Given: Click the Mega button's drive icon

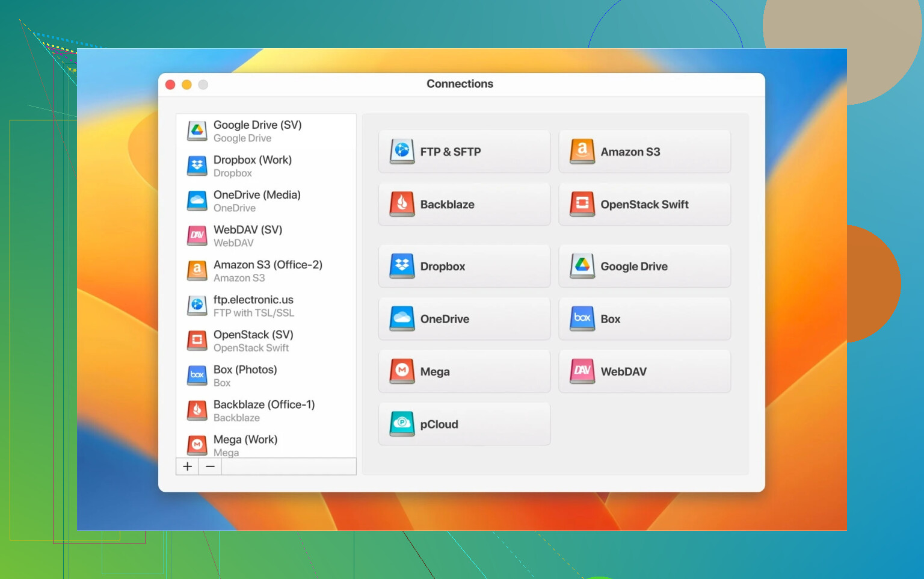Looking at the screenshot, I should (402, 371).
